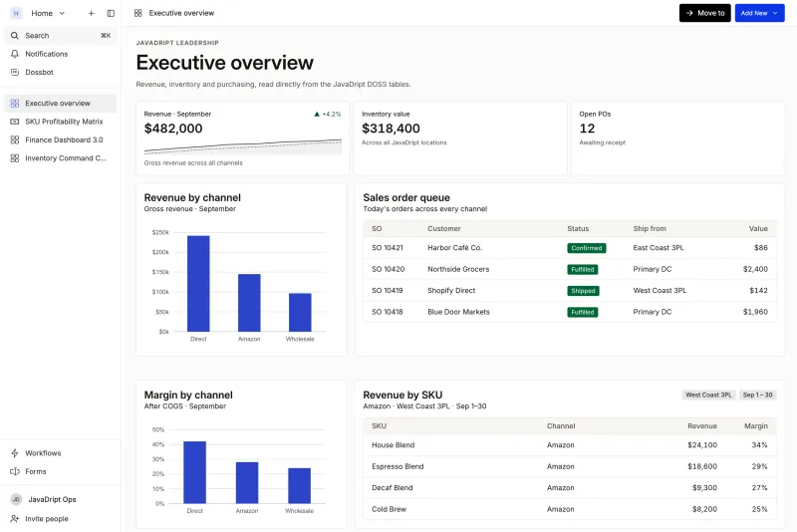Open Notifications in sidebar
Viewport: 797px width, 532px height.
tap(61, 54)
